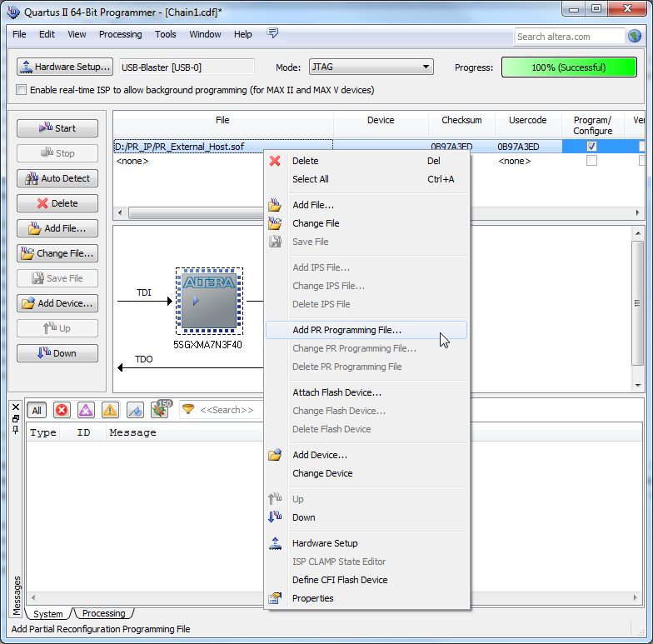Show error messages with red X filter

(x=62, y=410)
